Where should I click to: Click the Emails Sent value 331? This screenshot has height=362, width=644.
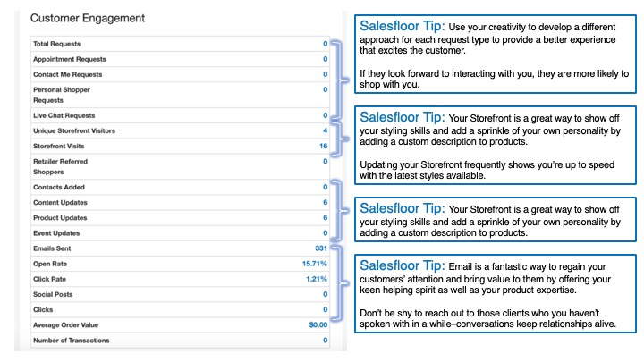pyautogui.click(x=318, y=248)
